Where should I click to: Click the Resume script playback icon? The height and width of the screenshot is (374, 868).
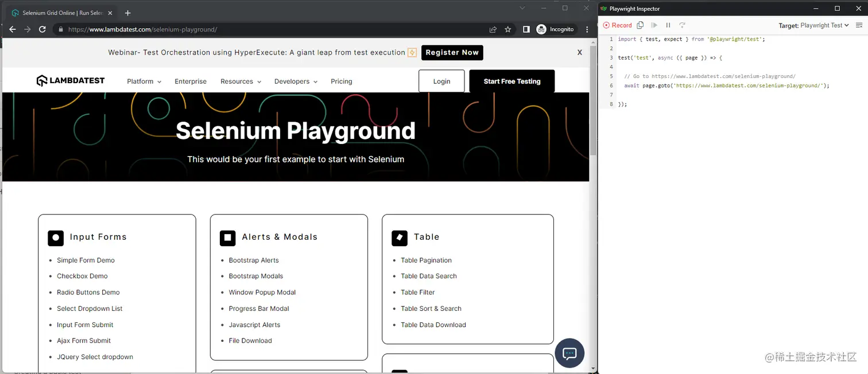[x=654, y=25]
